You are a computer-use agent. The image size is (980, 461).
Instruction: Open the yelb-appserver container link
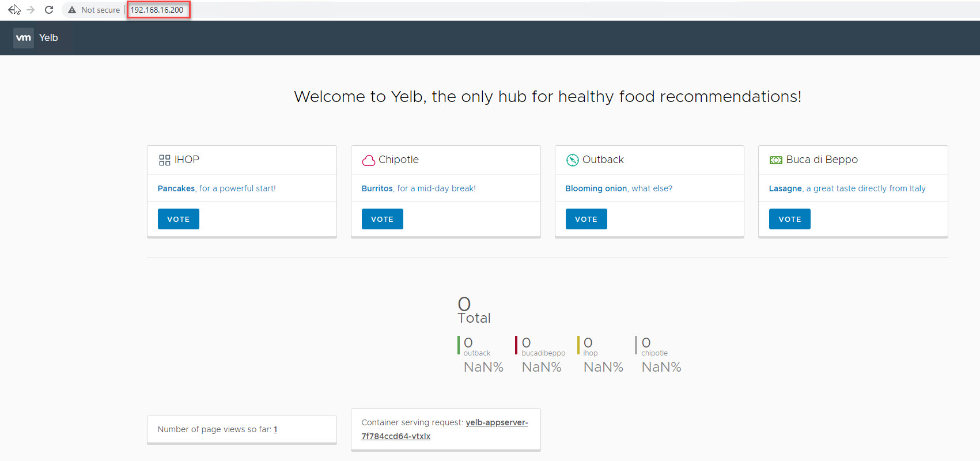coord(444,429)
